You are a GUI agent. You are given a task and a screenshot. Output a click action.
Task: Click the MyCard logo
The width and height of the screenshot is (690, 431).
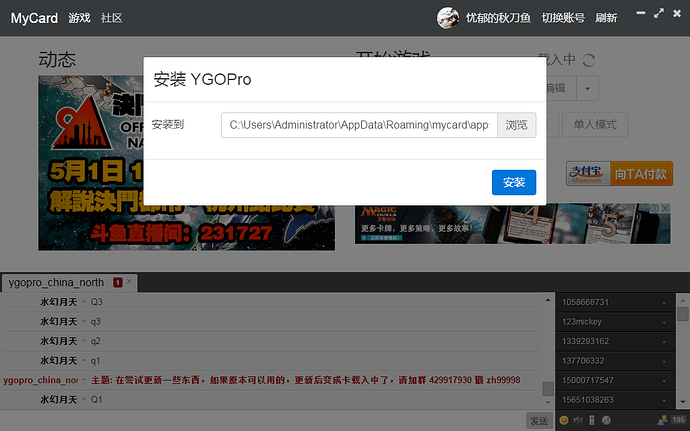point(34,17)
